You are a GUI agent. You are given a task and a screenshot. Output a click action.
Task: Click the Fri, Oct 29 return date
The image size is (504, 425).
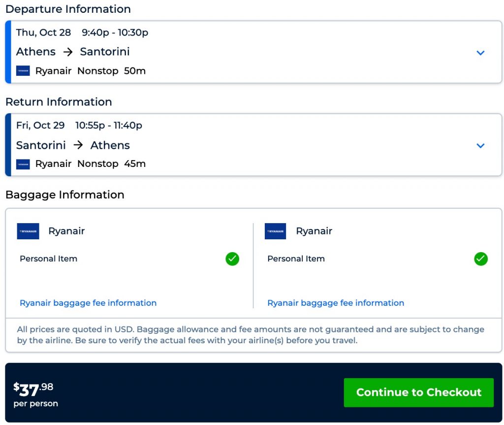40,126
